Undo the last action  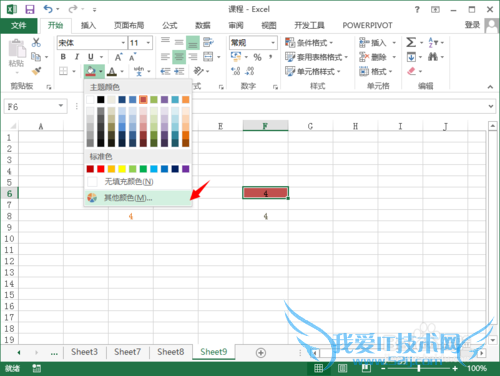48,9
